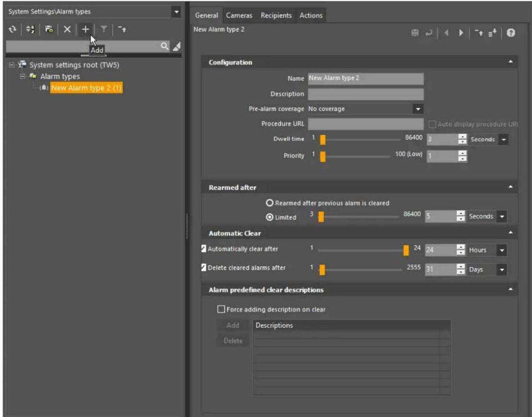The image size is (532, 417).
Task: Toggle the Delete cleared alarms after checkbox
Action: [x=203, y=268]
